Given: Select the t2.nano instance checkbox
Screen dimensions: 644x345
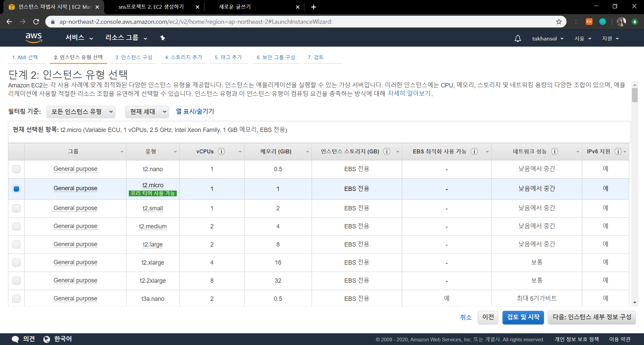Looking at the screenshot, I should click(x=16, y=169).
